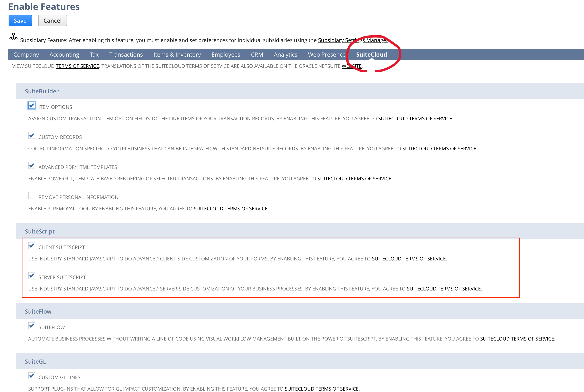Open the Subsidiary Settings Manager link

click(353, 40)
